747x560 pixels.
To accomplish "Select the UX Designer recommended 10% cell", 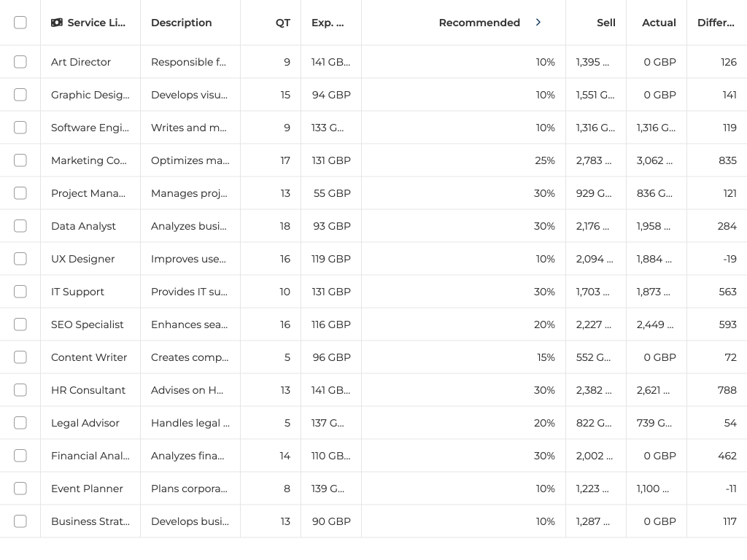I will (545, 259).
